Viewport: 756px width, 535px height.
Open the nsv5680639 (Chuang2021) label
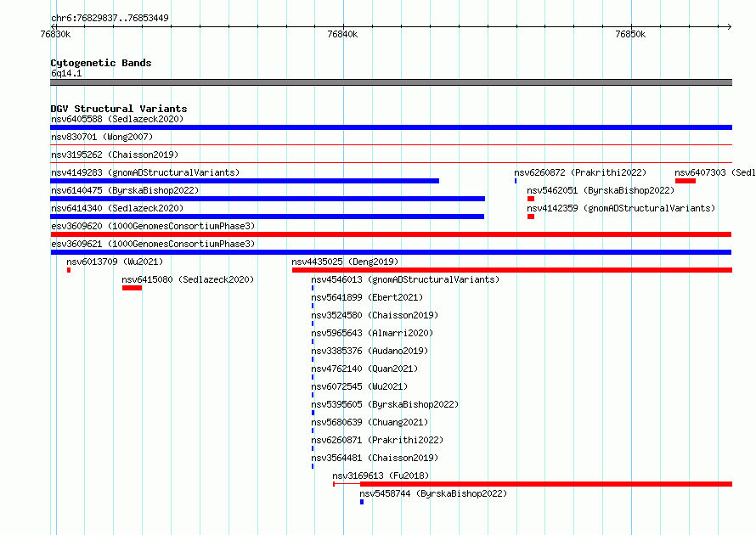pos(370,422)
